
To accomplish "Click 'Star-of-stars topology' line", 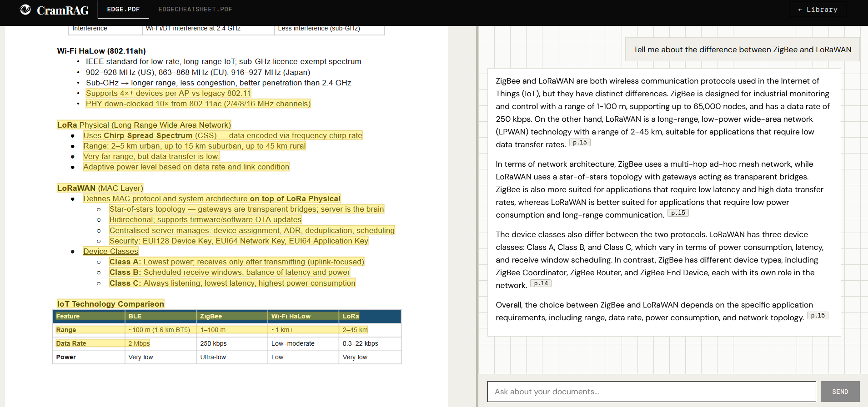I will 247,209.
